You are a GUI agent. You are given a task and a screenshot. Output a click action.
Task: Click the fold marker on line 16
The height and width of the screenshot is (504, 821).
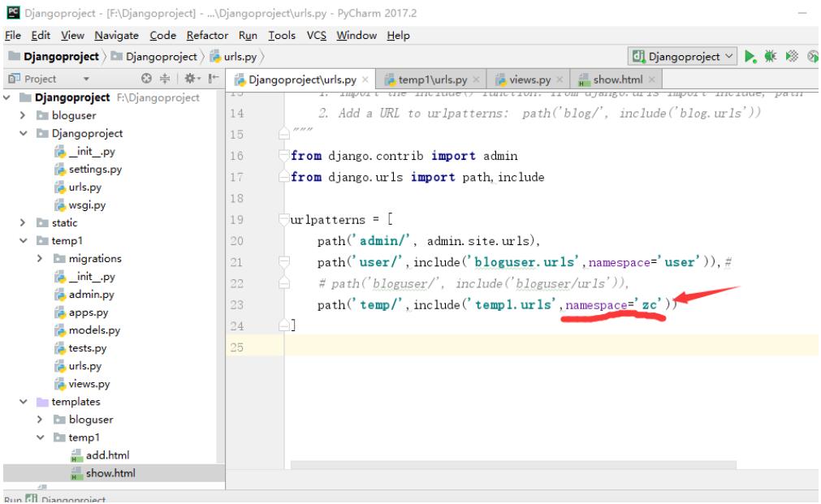(x=283, y=155)
